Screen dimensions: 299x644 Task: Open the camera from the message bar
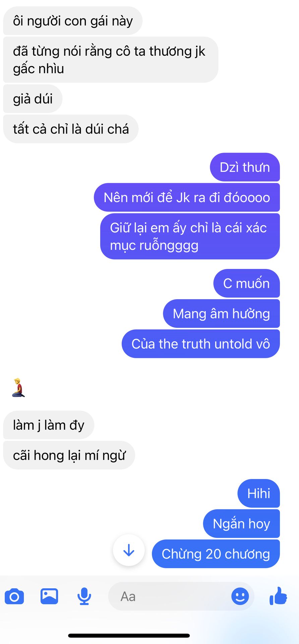click(x=14, y=597)
